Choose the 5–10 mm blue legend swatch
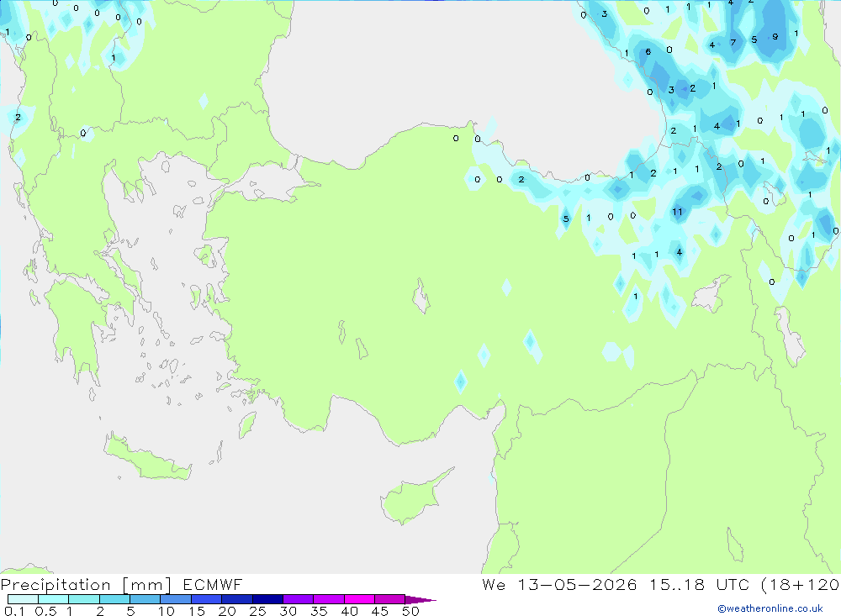 coord(145,599)
